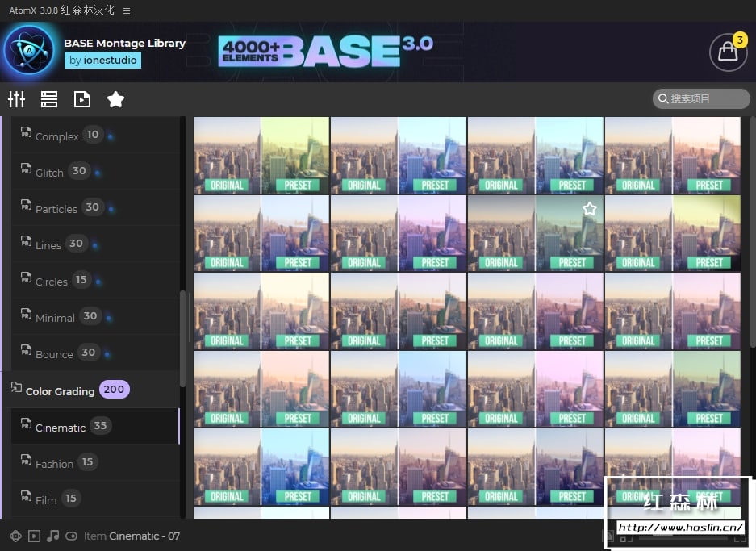Click the search projects input field
The height and width of the screenshot is (551, 756).
(x=701, y=98)
